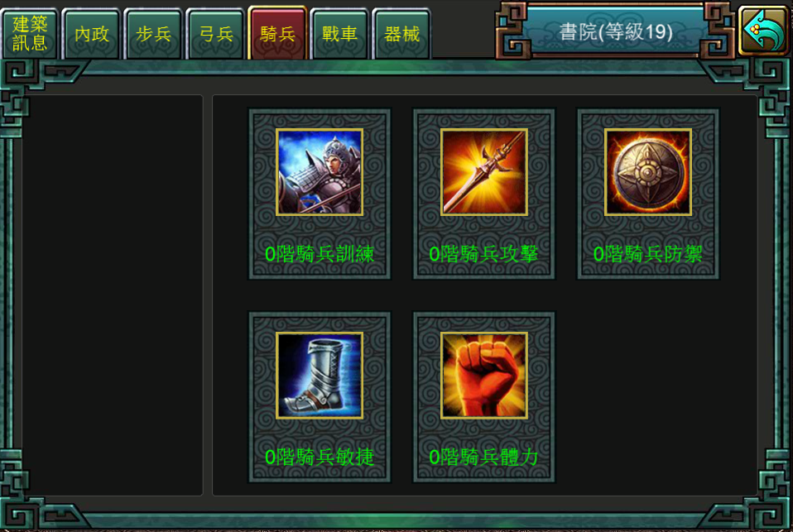Open the 建築訊息 tab
Screen dimensions: 793x532
[30, 33]
